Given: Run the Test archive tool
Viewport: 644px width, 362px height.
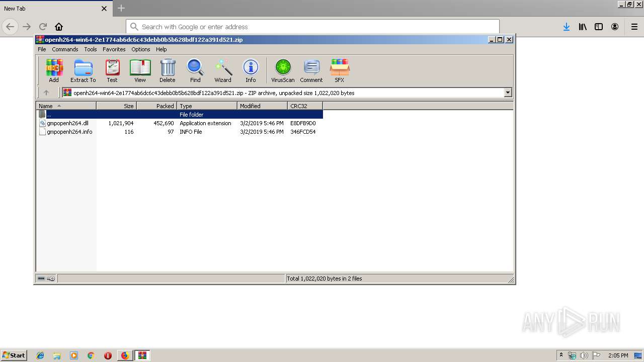Looking at the screenshot, I should (112, 70).
